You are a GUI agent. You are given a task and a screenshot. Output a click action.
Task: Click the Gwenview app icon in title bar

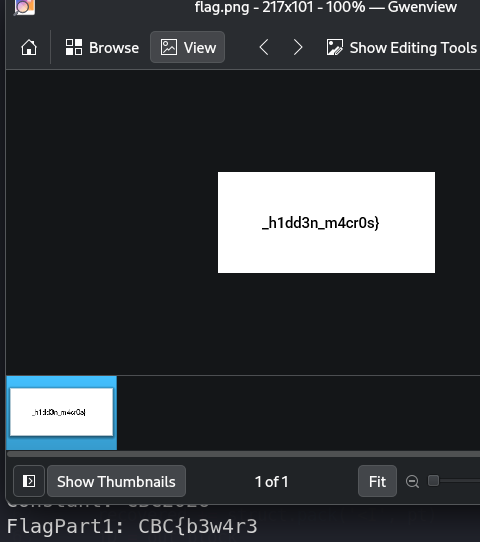[24, 7]
